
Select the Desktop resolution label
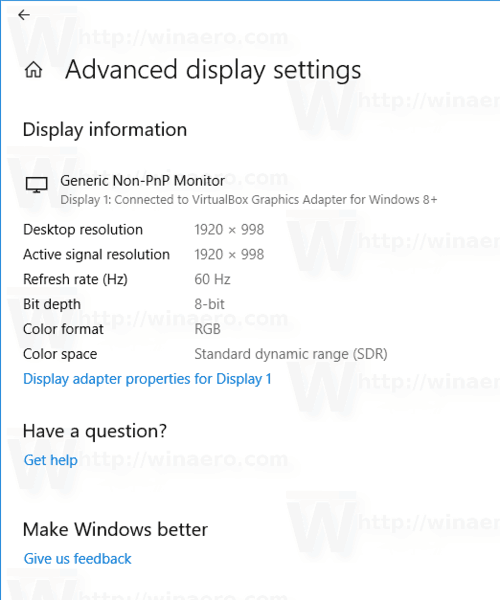click(83, 230)
